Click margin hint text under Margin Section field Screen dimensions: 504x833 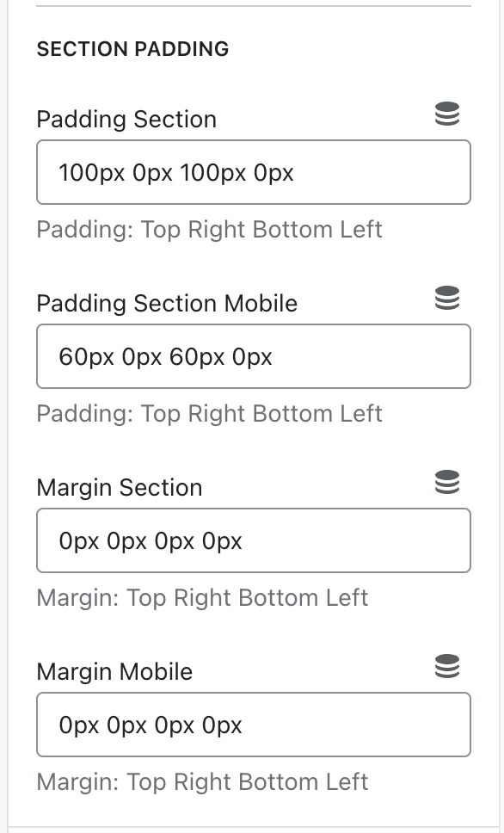[x=202, y=598]
